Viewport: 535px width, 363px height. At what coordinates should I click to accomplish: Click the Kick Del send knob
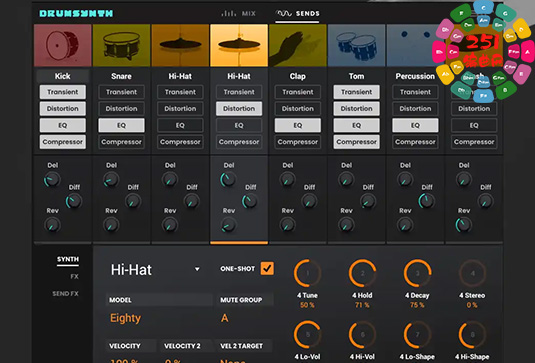tap(52, 179)
